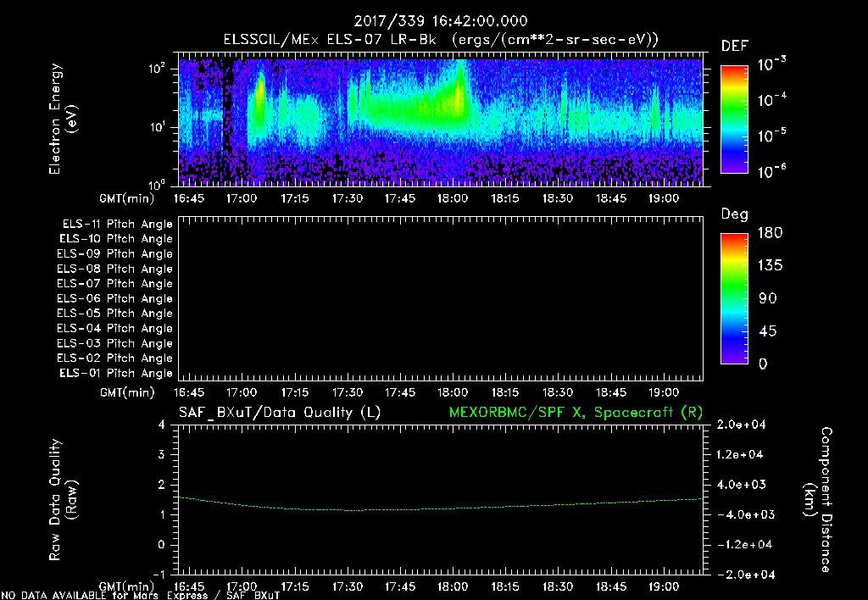
Task: Click the -2.0e+04 tick on the distance axis
Action: 744,575
